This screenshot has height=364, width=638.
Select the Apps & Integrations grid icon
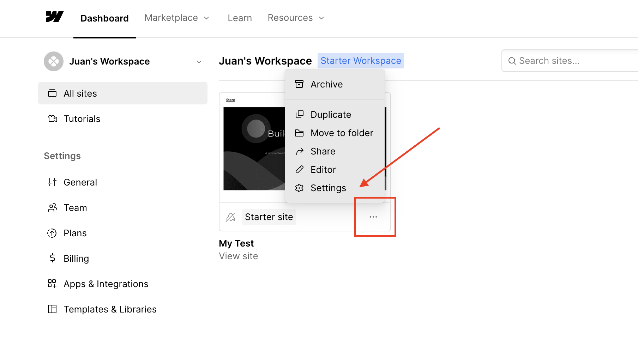(52, 283)
